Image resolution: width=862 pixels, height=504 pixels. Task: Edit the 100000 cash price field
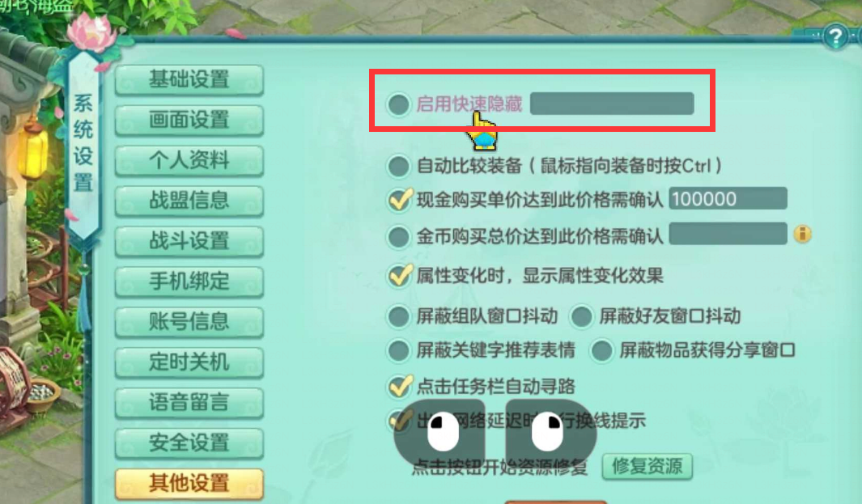pos(728,198)
